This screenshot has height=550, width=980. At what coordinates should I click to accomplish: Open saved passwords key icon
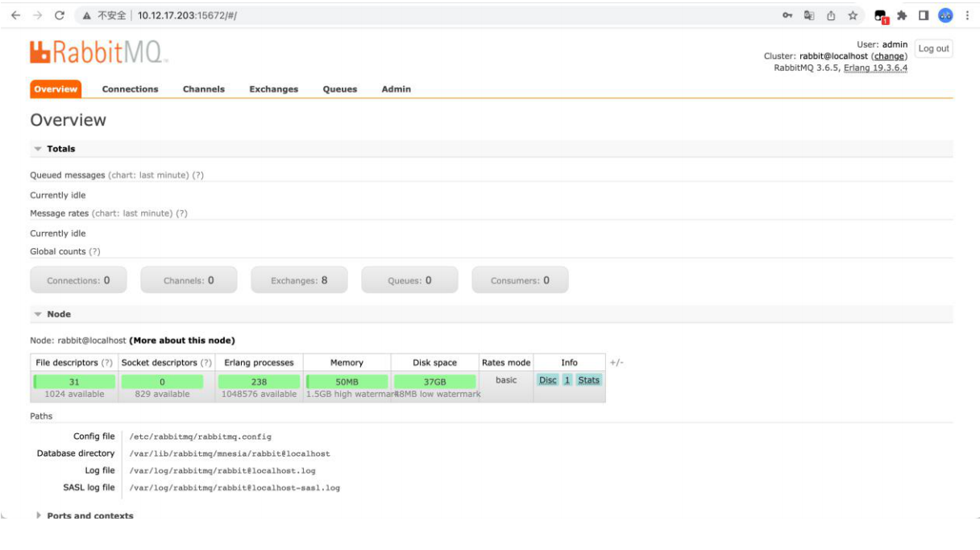tap(787, 15)
